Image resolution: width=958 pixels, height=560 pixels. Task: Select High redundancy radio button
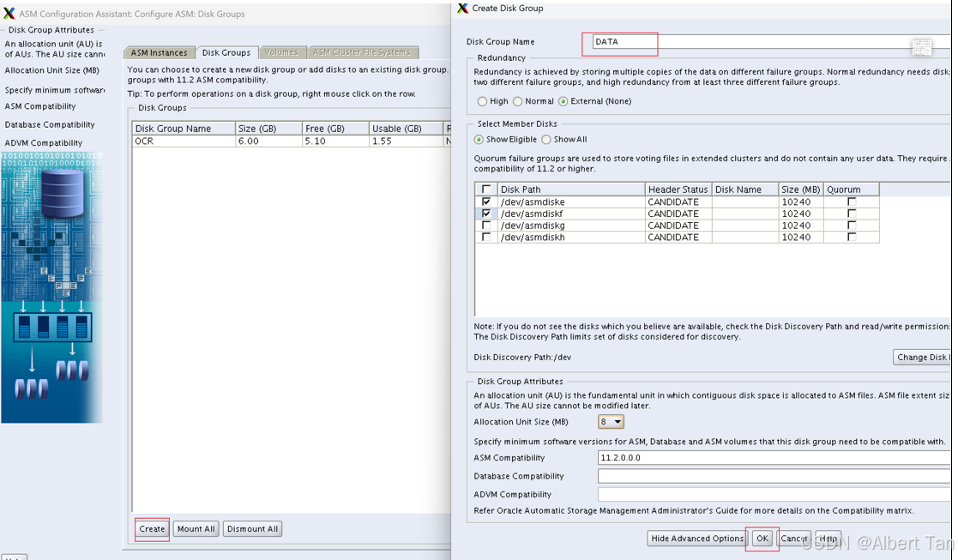(x=483, y=101)
